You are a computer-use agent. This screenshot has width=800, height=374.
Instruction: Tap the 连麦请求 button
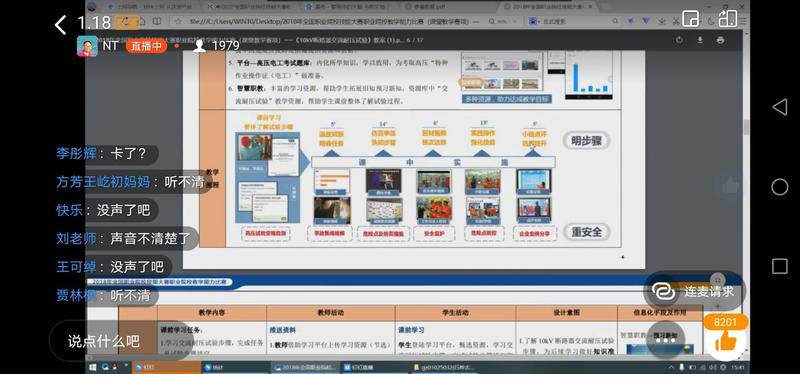click(694, 291)
